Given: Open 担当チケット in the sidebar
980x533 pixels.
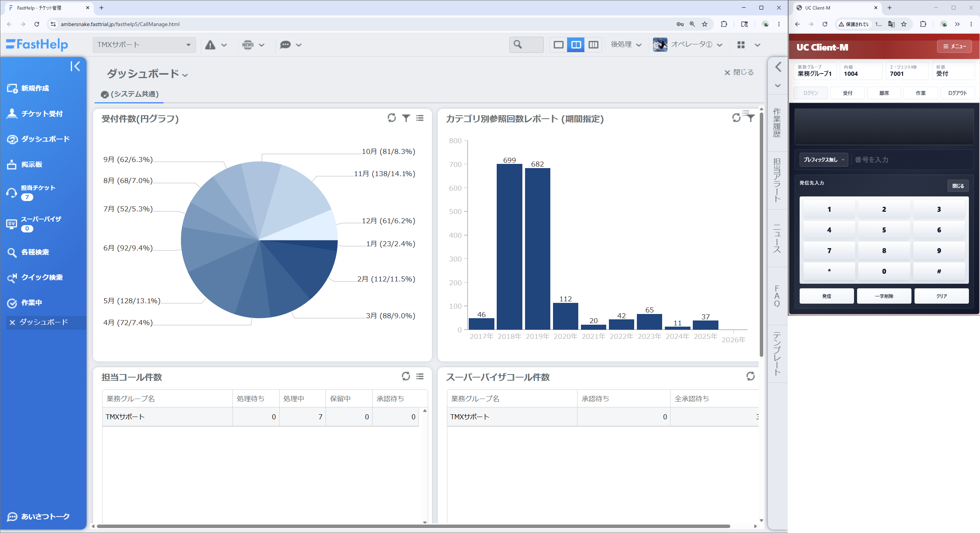Looking at the screenshot, I should click(31, 192).
